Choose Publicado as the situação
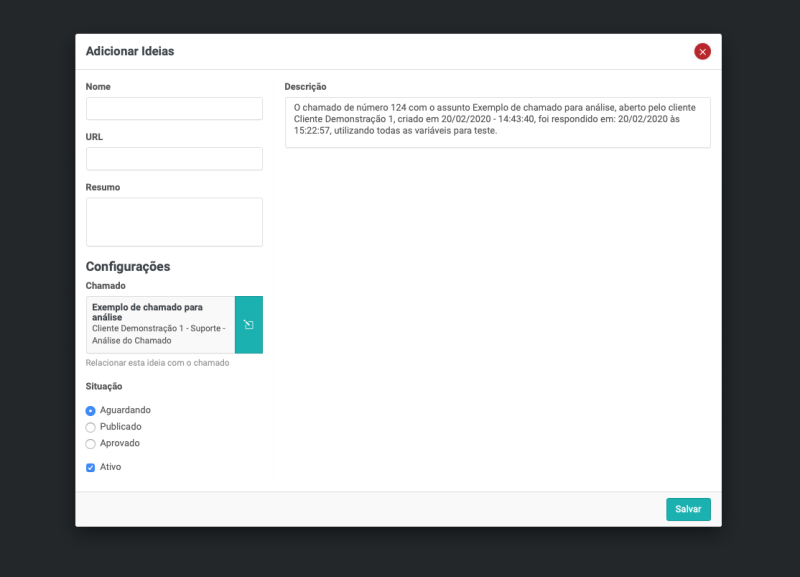Screen dimensions: 800x577 tap(91, 427)
